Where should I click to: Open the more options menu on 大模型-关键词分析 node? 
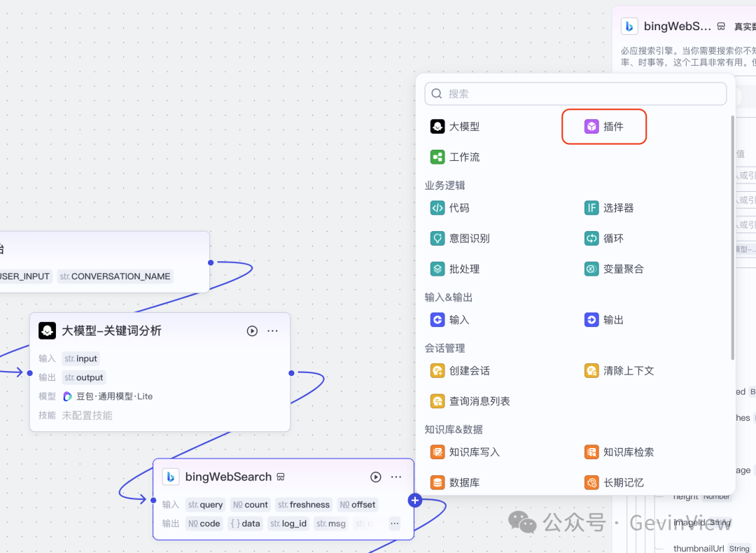click(272, 330)
